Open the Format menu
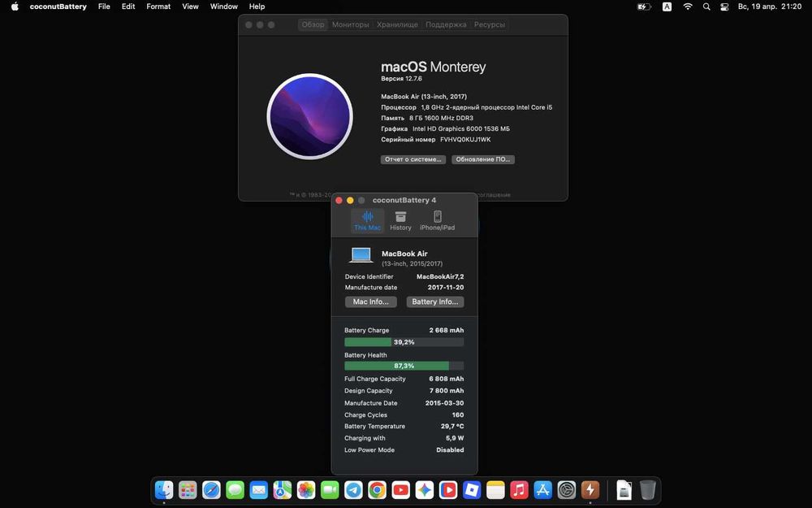812x508 pixels. coord(158,7)
